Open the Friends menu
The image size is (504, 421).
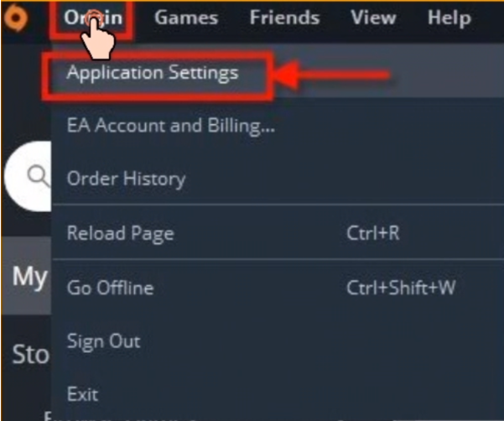click(285, 18)
